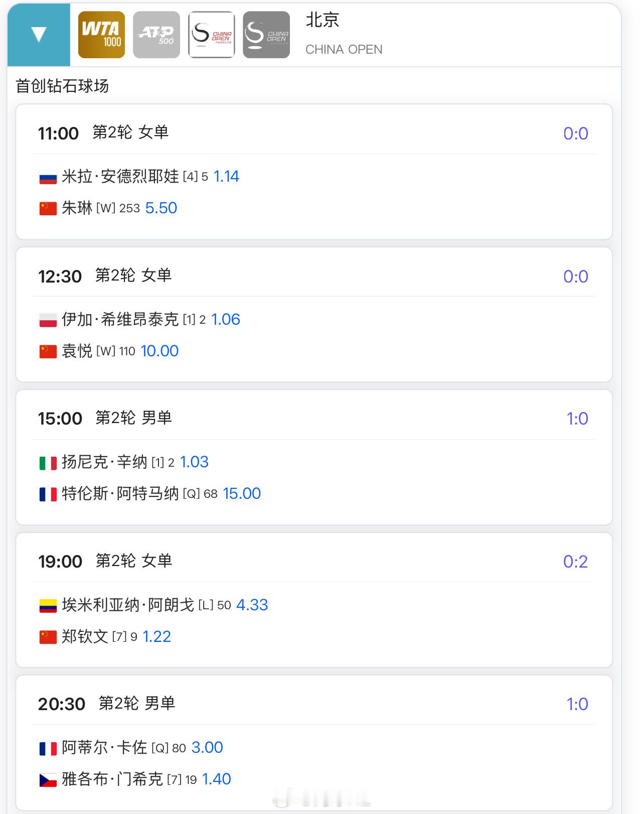Screen dimensions: 644x814
Task: Open the 0:0 score of 11:00 match
Action: pyautogui.click(x=575, y=133)
